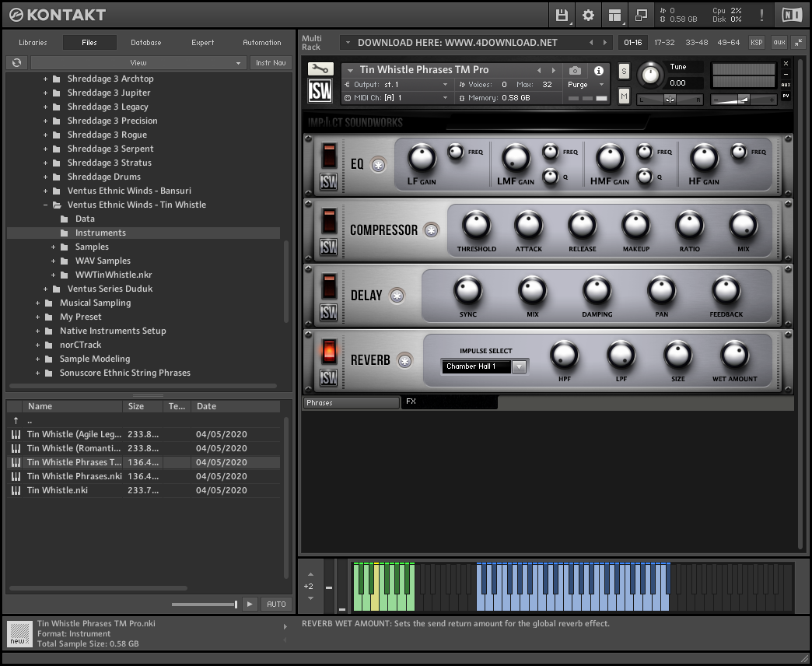Image resolution: width=812 pixels, height=666 pixels.
Task: Click the large ISW instrument logo
Action: [x=320, y=90]
